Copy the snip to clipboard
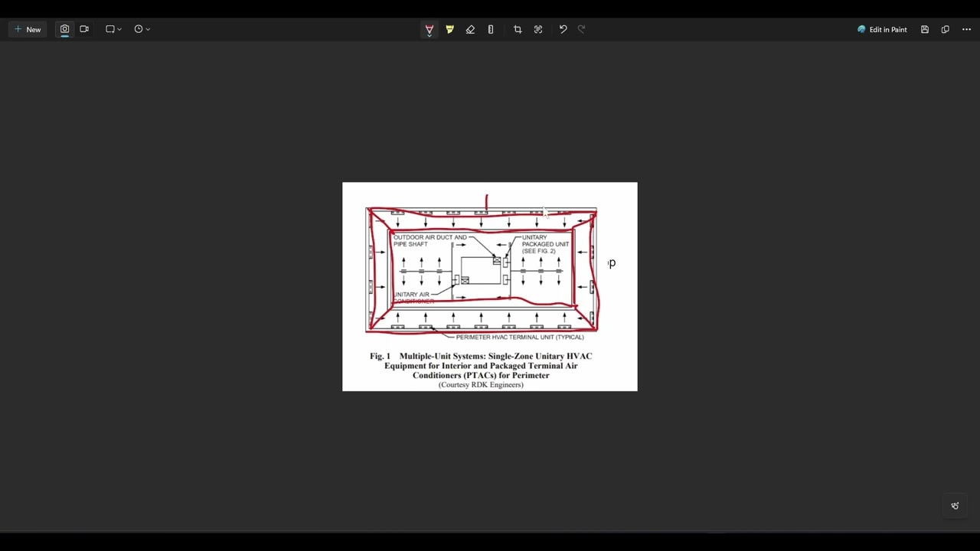Image resolution: width=980 pixels, height=551 pixels. pyautogui.click(x=946, y=29)
